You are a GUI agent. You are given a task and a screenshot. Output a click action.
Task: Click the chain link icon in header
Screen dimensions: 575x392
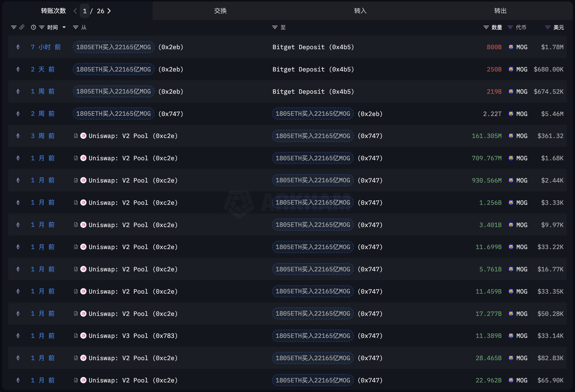click(x=22, y=27)
